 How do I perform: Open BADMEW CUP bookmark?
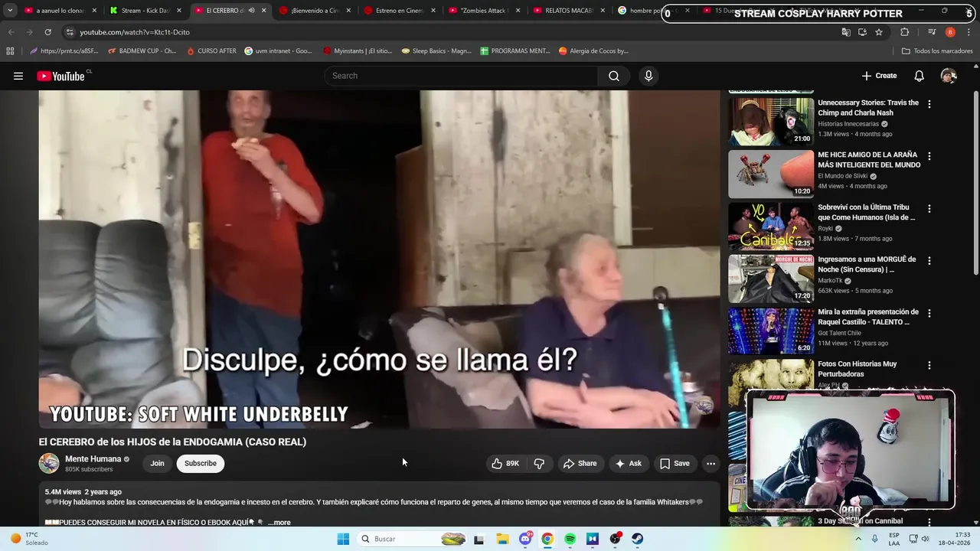point(142,51)
